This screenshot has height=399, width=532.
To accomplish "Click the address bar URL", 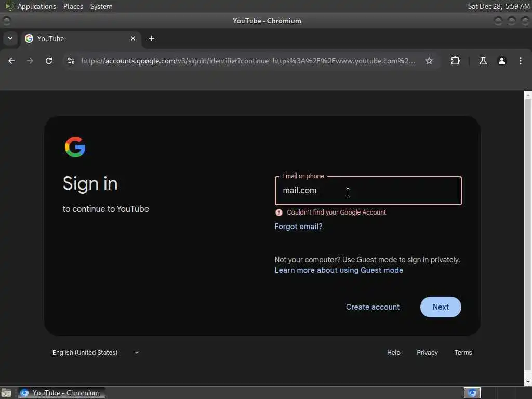I will 248,61.
